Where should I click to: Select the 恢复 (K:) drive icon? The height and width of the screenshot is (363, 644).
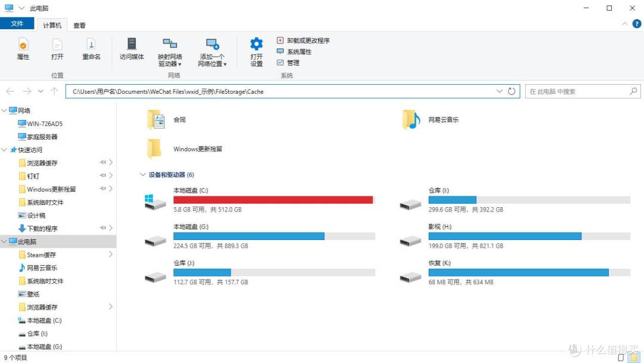(x=410, y=278)
